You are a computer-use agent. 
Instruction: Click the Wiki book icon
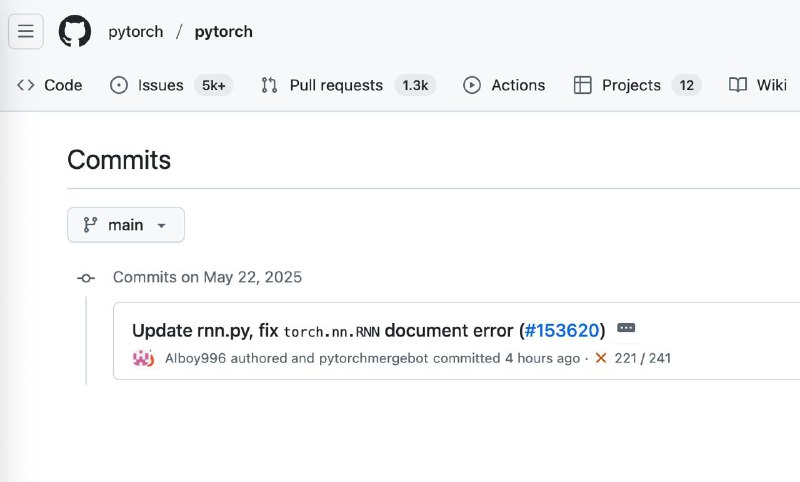(x=738, y=85)
